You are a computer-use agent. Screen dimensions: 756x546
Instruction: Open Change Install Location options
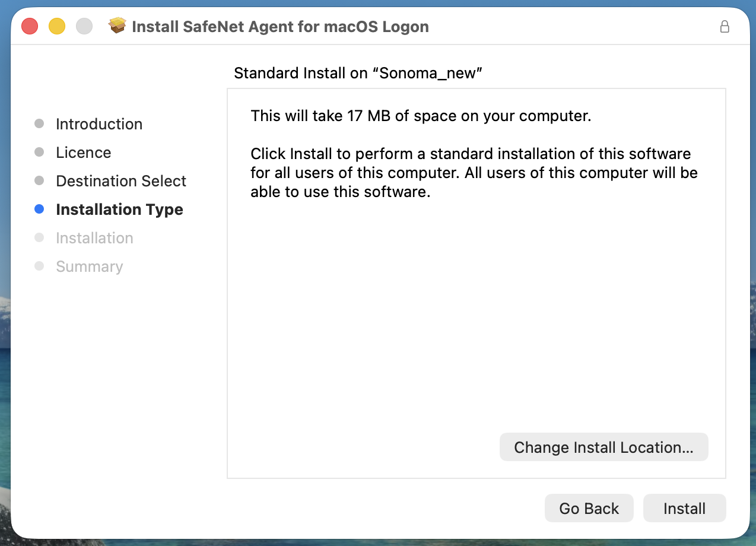coord(603,447)
